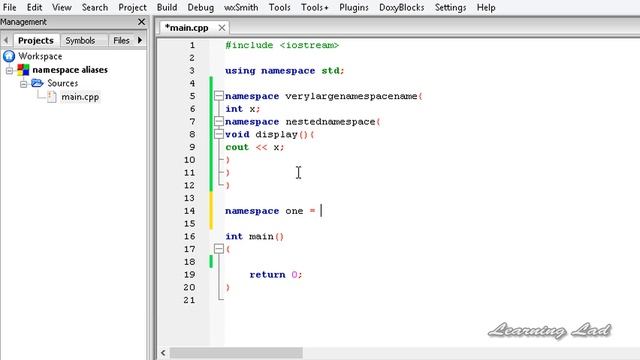Open the File menu

coord(9,7)
